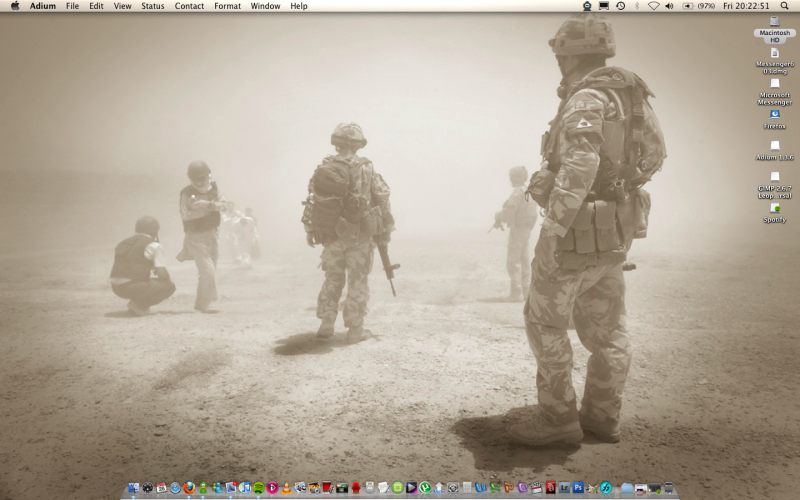The height and width of the screenshot is (500, 800).
Task: Open the Status menu in Adium
Action: coord(152,6)
